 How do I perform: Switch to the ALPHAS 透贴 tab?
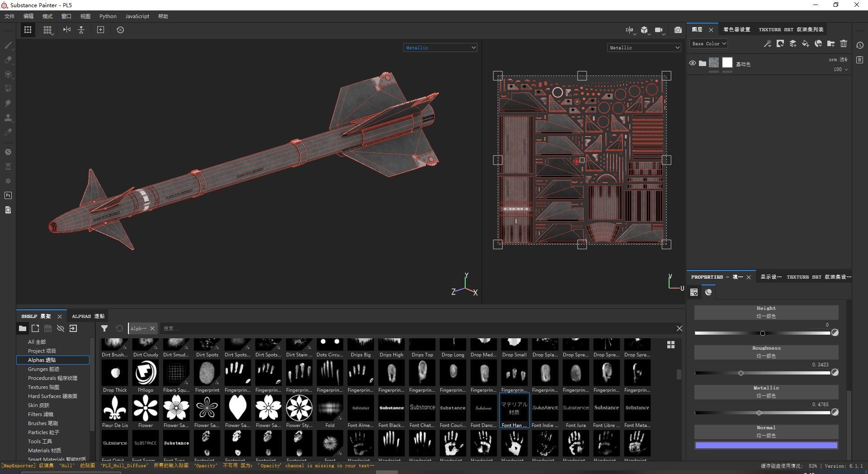point(88,316)
